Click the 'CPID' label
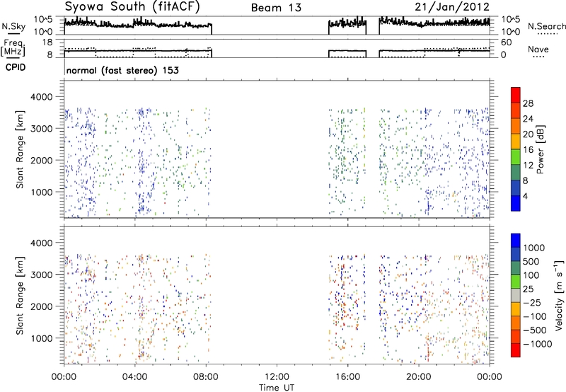Image resolution: width=566 pixels, height=392 pixels. pyautogui.click(x=16, y=67)
